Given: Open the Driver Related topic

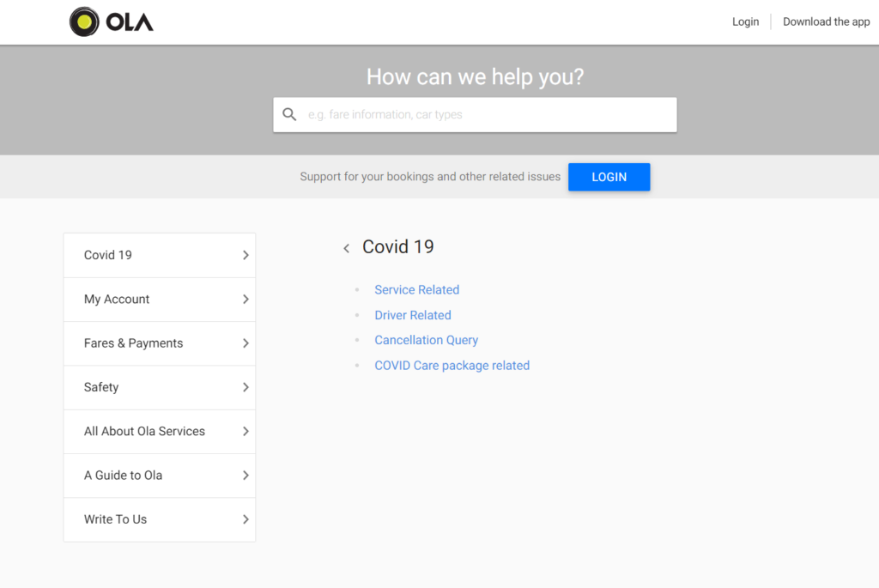Looking at the screenshot, I should click(412, 315).
